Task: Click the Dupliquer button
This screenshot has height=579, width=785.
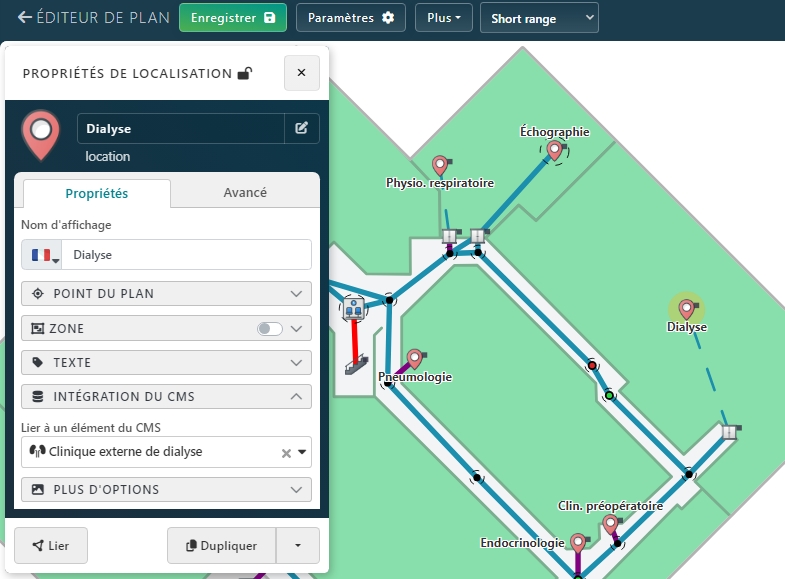Action: tap(222, 546)
